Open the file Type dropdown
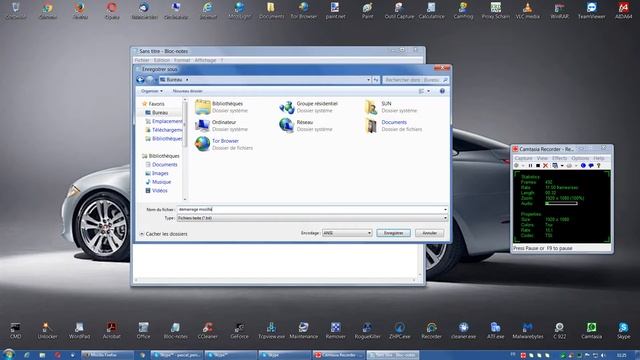640x360 pixels. 312,218
